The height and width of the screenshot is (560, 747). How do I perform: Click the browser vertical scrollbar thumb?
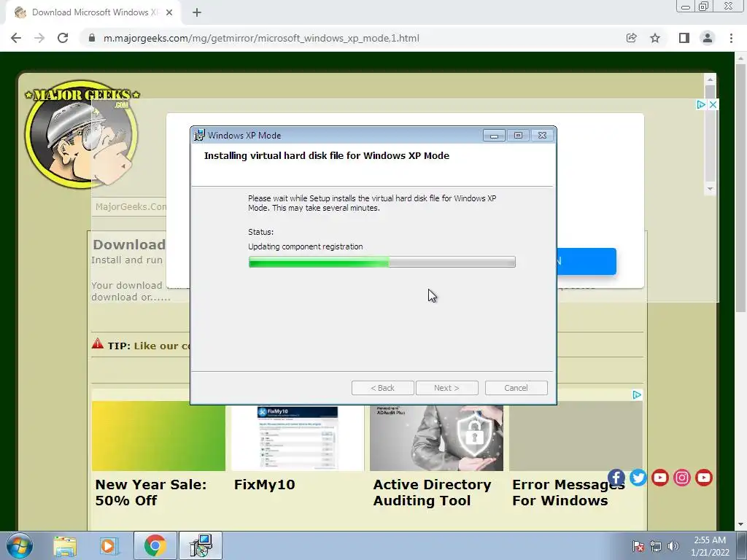(x=740, y=188)
